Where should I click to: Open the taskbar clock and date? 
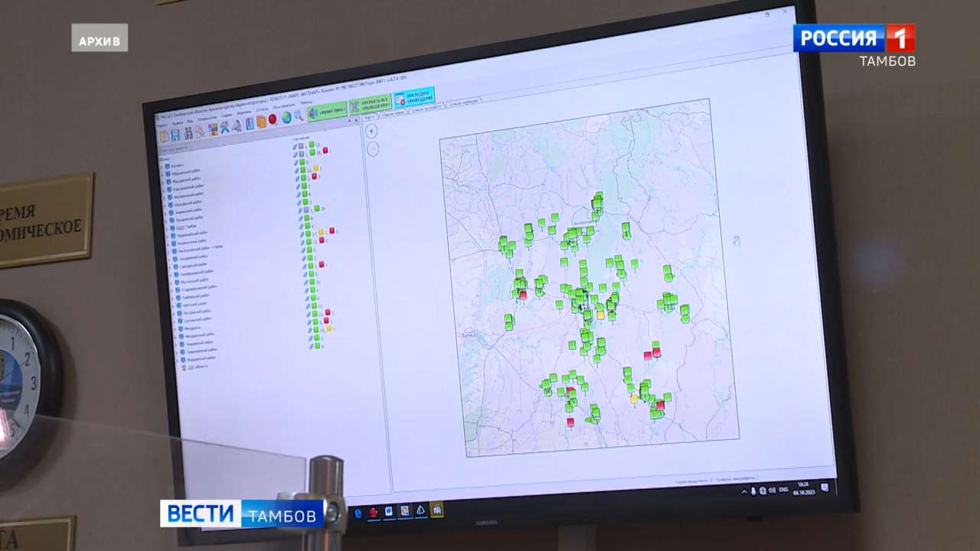click(x=804, y=487)
